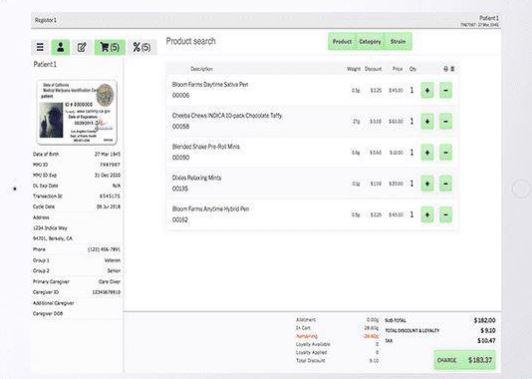Click the Description column header
The image size is (532, 379).
[x=202, y=69]
